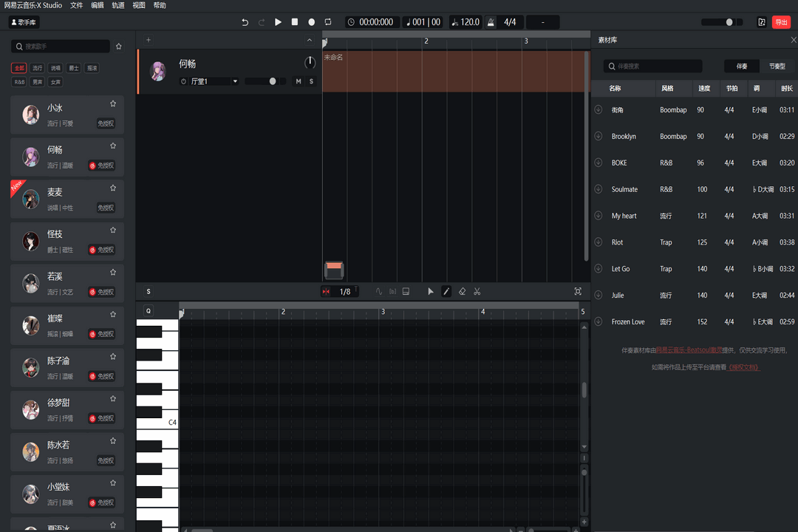Mute the 何畅 vocal track
The image size is (798, 532).
click(x=299, y=81)
